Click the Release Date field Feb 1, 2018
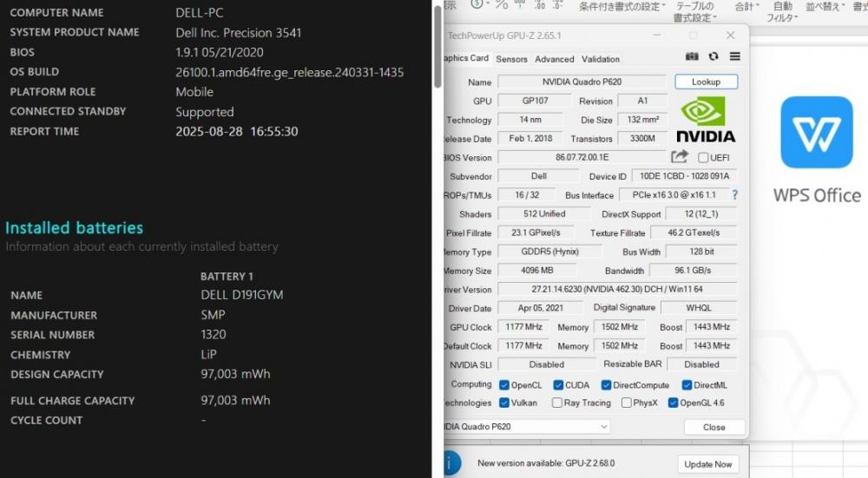Screen dimensions: 868x478 click(x=530, y=138)
